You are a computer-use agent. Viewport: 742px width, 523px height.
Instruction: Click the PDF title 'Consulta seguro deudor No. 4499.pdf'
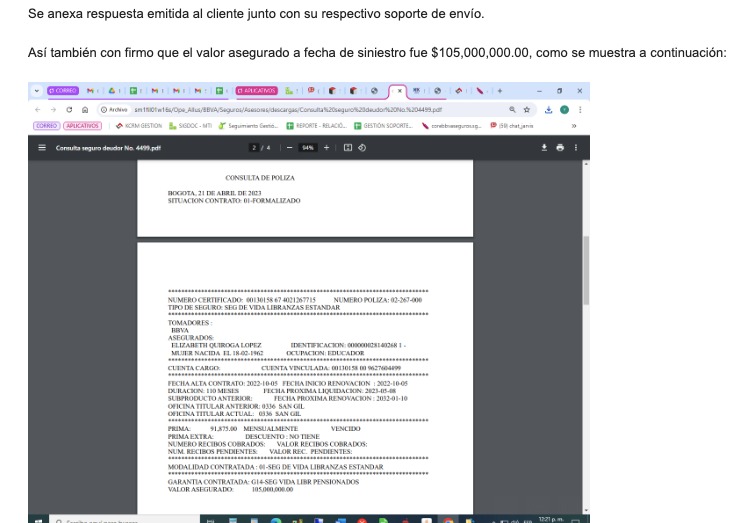click(108, 148)
